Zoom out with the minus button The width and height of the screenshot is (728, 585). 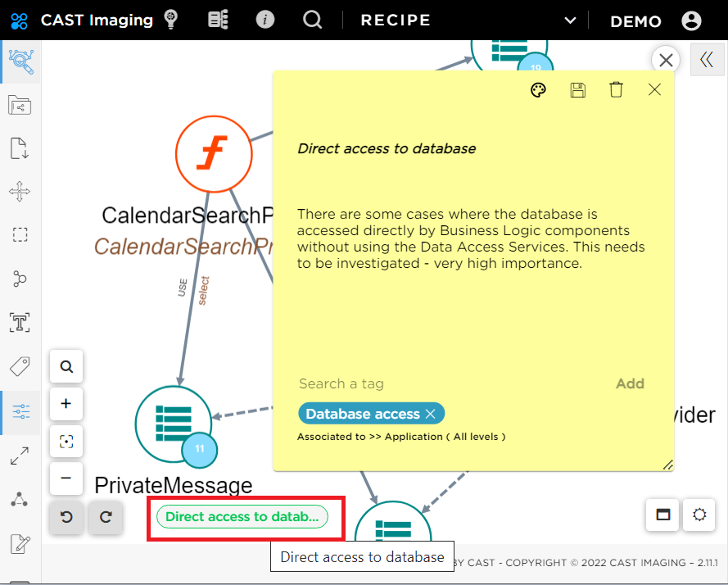click(66, 478)
